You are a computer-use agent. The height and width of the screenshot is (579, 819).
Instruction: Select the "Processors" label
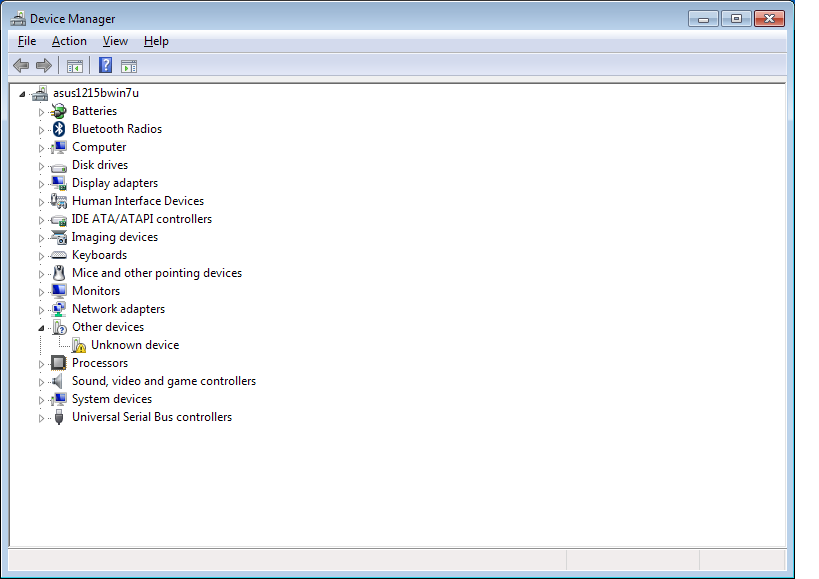pyautogui.click(x=100, y=363)
